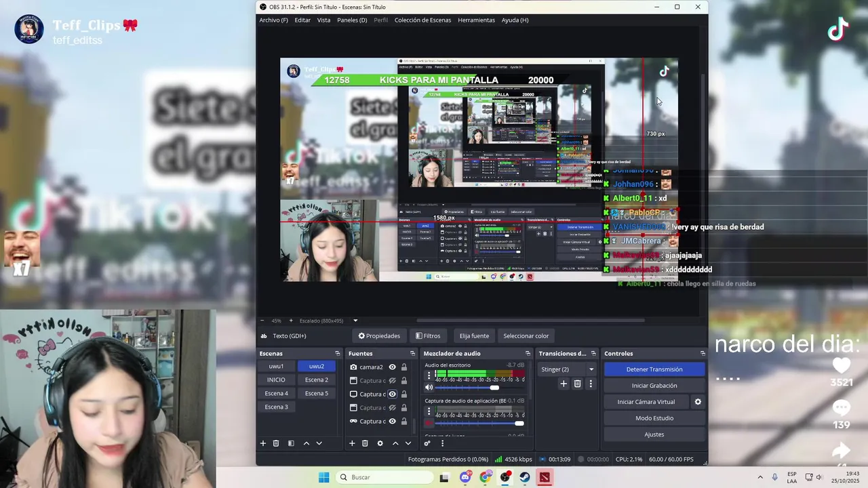Show hidden system tray icons chevron

coord(759,477)
